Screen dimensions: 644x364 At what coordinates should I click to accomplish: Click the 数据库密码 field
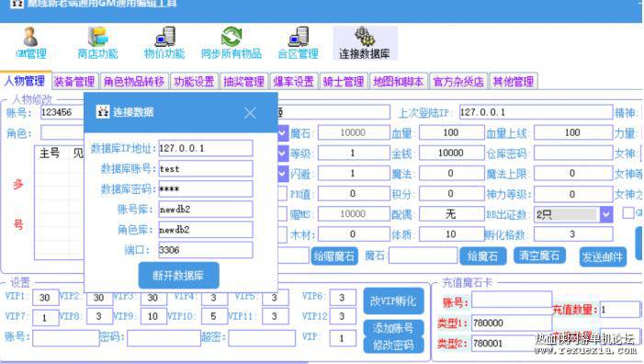pos(206,189)
